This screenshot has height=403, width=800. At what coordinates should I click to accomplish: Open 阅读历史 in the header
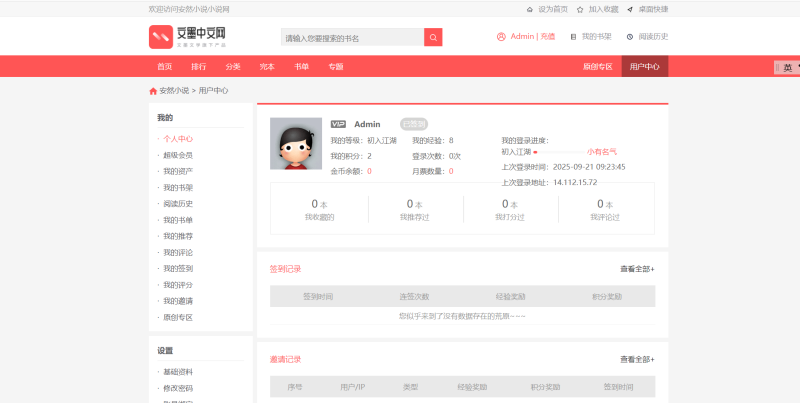(654, 37)
